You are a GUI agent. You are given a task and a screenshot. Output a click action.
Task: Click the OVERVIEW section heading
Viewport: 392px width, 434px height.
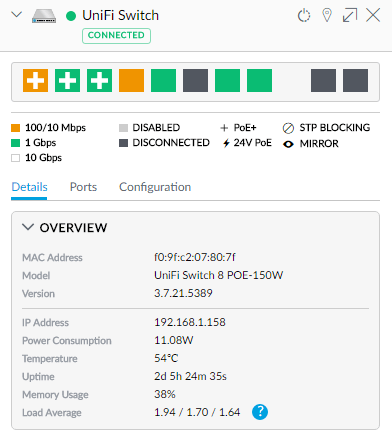74,228
